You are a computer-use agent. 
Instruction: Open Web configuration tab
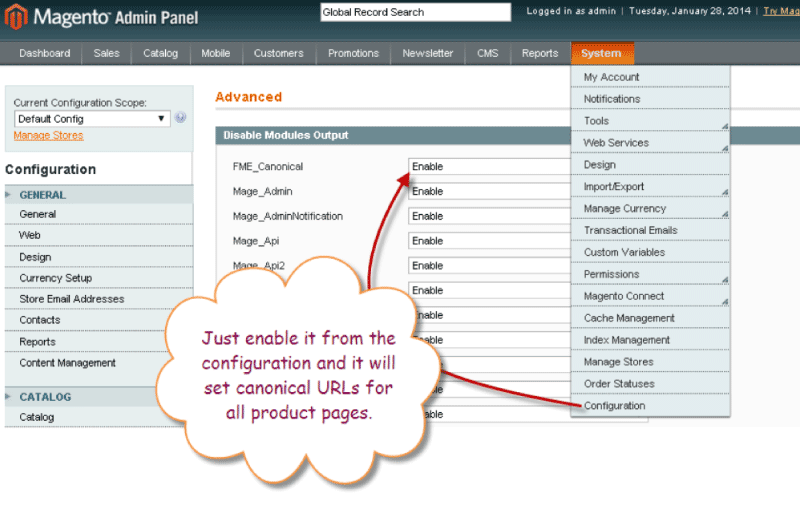pyautogui.click(x=99, y=235)
